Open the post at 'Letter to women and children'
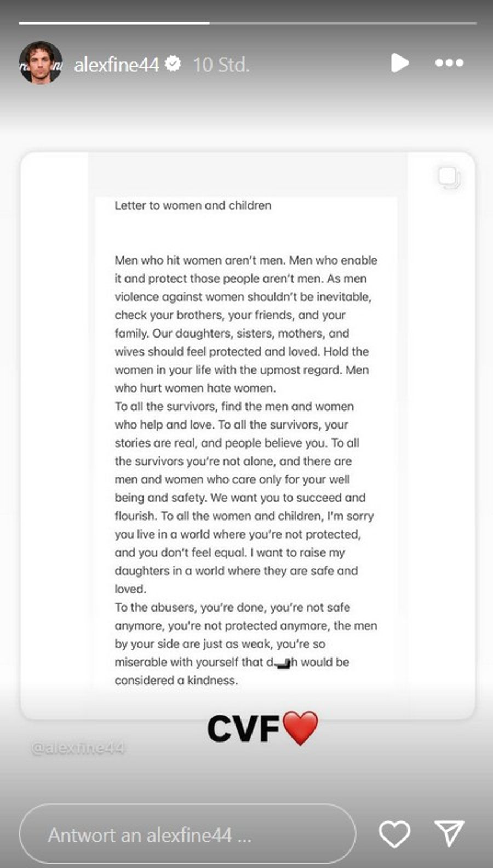493x868 pixels. 193,205
